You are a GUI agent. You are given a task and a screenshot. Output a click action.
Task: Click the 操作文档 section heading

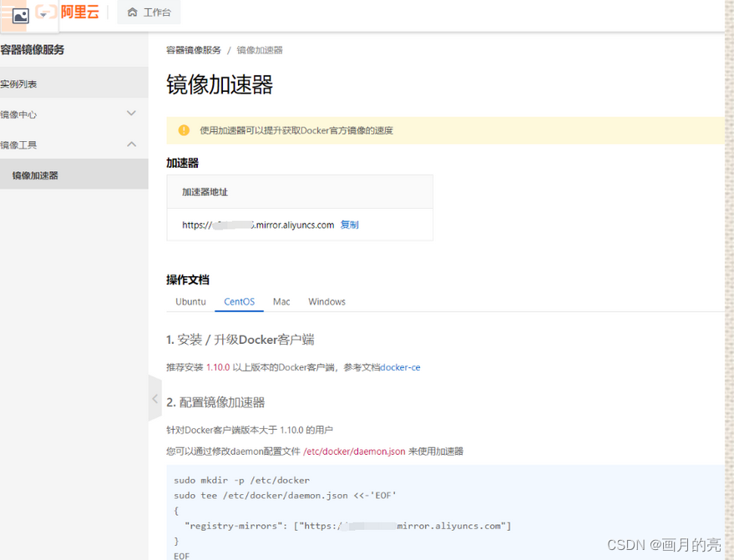188,280
